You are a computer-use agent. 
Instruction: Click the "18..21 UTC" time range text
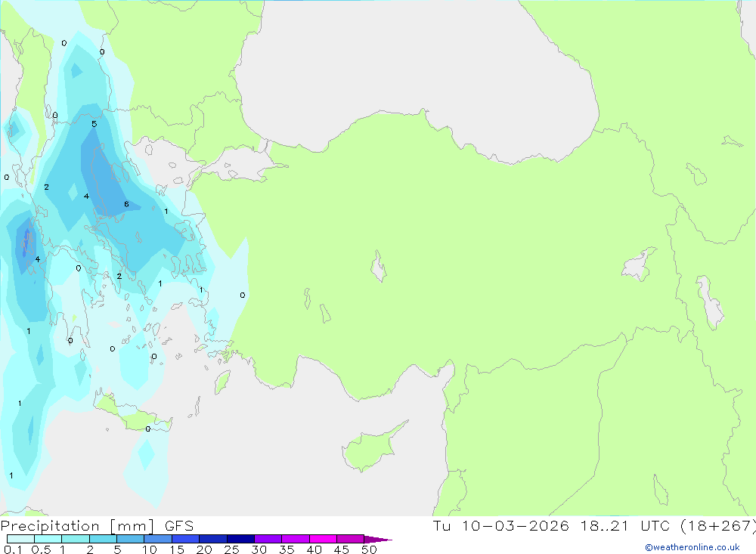[x=624, y=526]
